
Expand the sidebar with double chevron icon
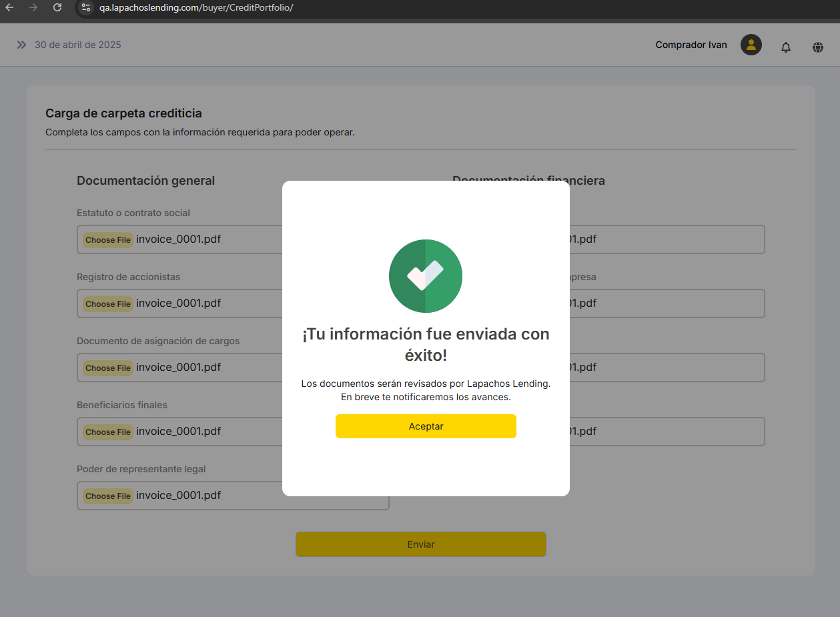click(x=21, y=45)
